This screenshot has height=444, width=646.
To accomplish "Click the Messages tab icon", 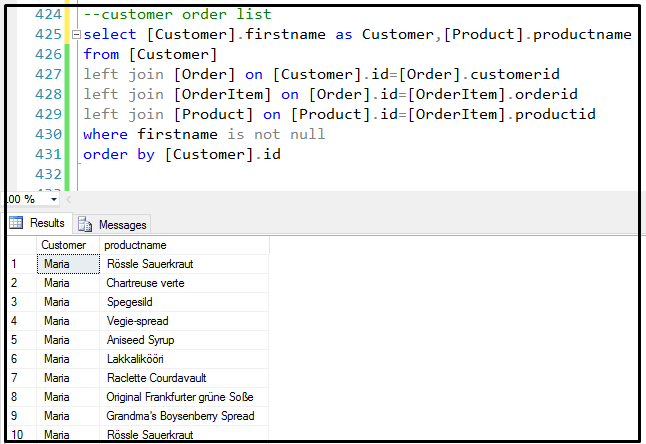I will 85,224.
